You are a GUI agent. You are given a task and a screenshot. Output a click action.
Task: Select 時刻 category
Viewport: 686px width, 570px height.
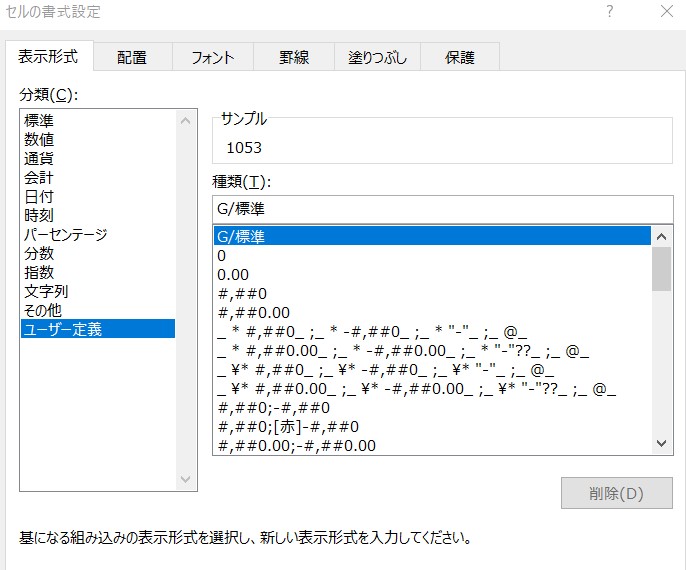pos(98,215)
